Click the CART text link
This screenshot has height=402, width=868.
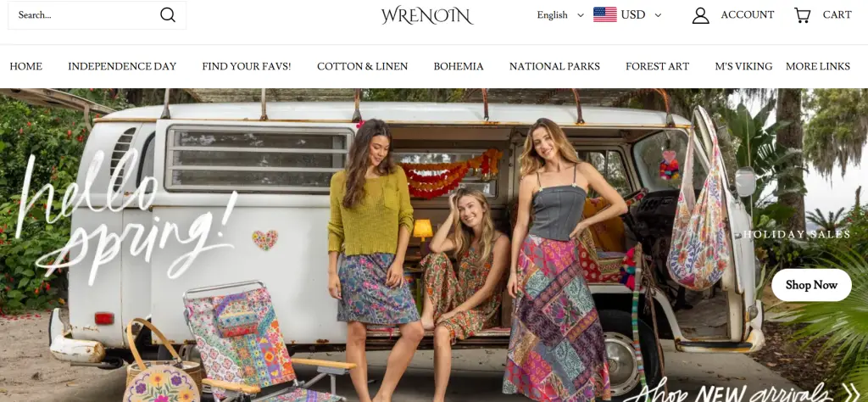tap(837, 15)
